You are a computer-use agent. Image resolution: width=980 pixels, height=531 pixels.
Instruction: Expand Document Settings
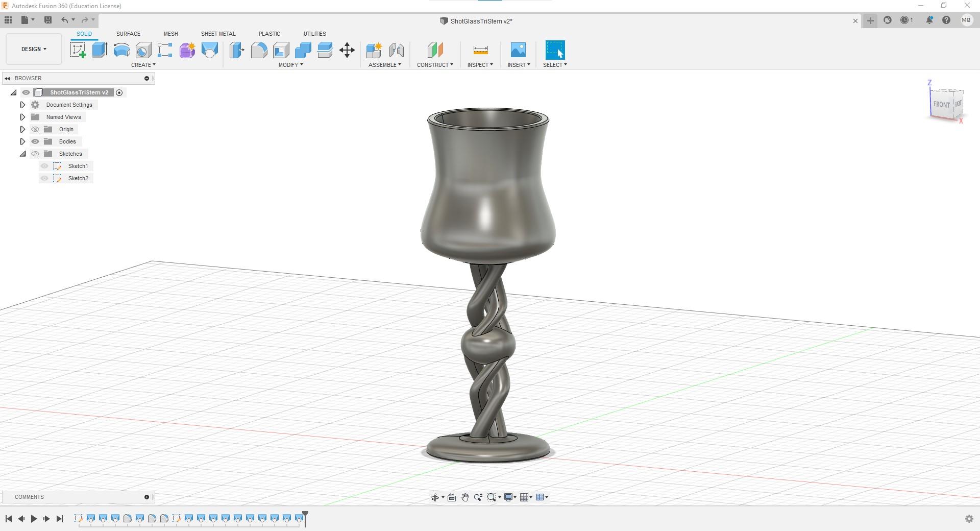click(x=22, y=105)
